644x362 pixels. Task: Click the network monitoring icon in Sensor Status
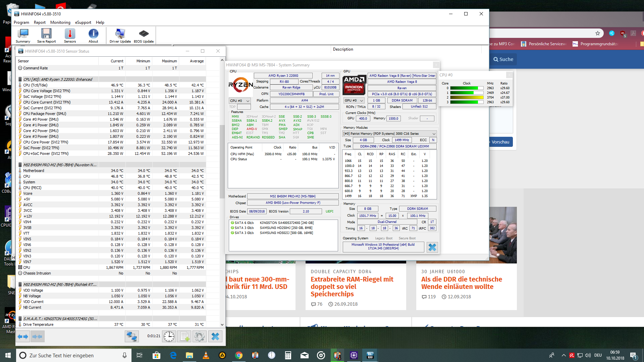[131, 336]
